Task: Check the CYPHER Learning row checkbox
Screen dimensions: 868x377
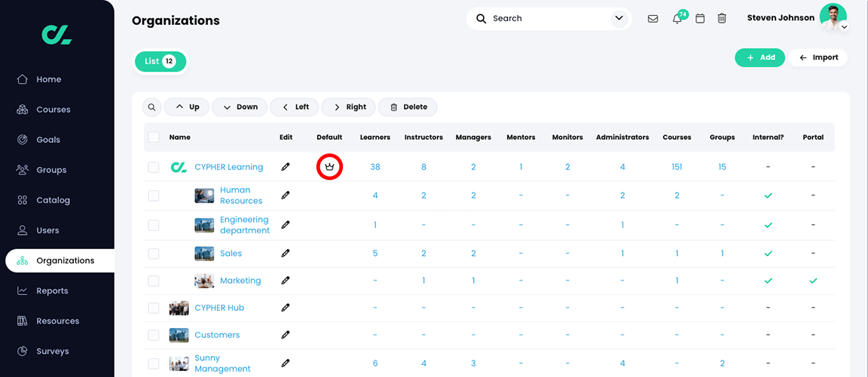Action: coord(154,167)
